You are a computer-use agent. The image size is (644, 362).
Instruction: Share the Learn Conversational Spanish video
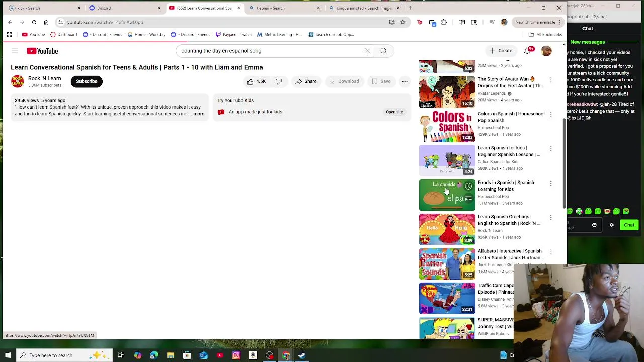[306, 81]
